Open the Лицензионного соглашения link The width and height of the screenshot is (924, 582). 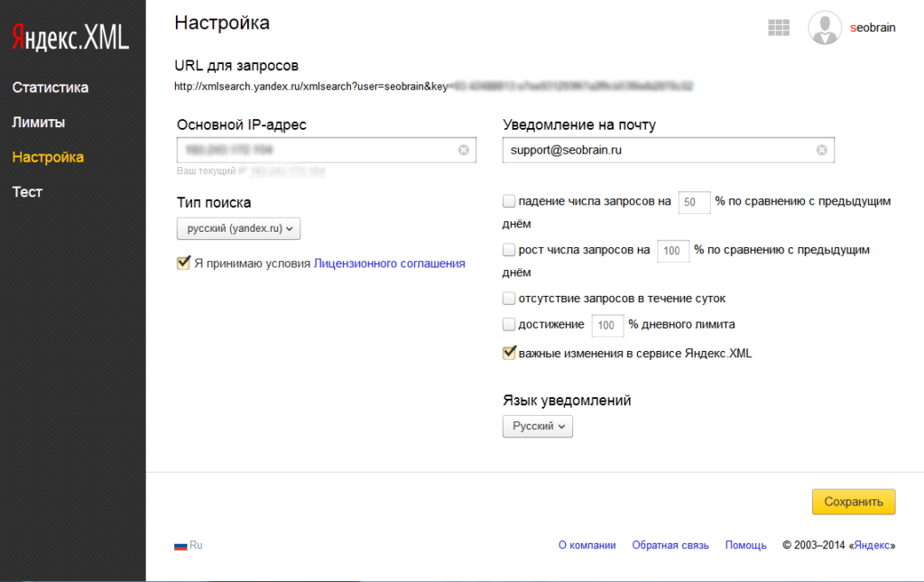[x=390, y=263]
